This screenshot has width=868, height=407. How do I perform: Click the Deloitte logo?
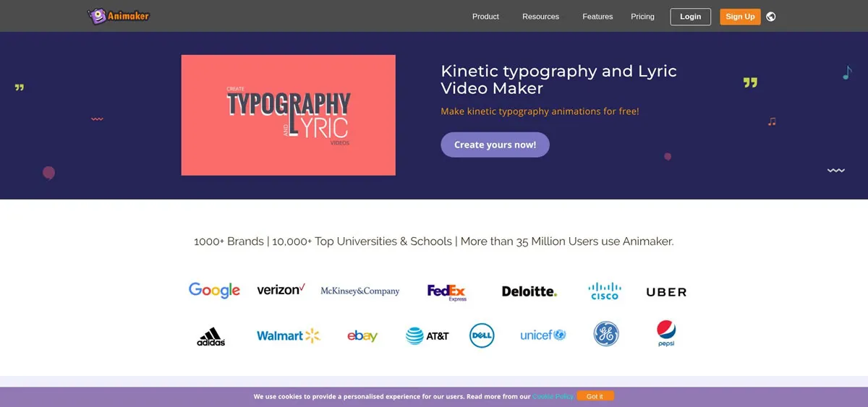pos(529,291)
